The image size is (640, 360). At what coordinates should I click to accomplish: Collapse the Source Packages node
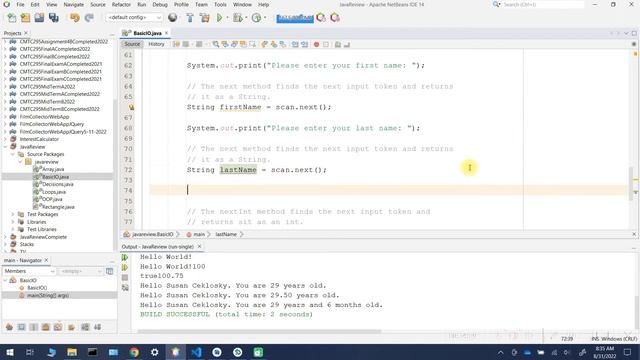13,154
